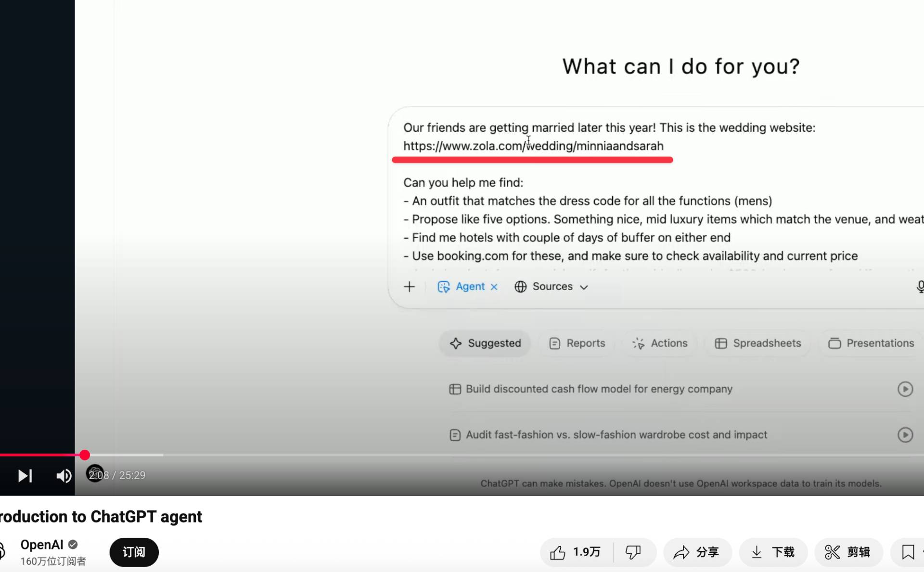Subscribe to the OpenAI channel
The width and height of the screenshot is (924, 572).
pos(134,552)
